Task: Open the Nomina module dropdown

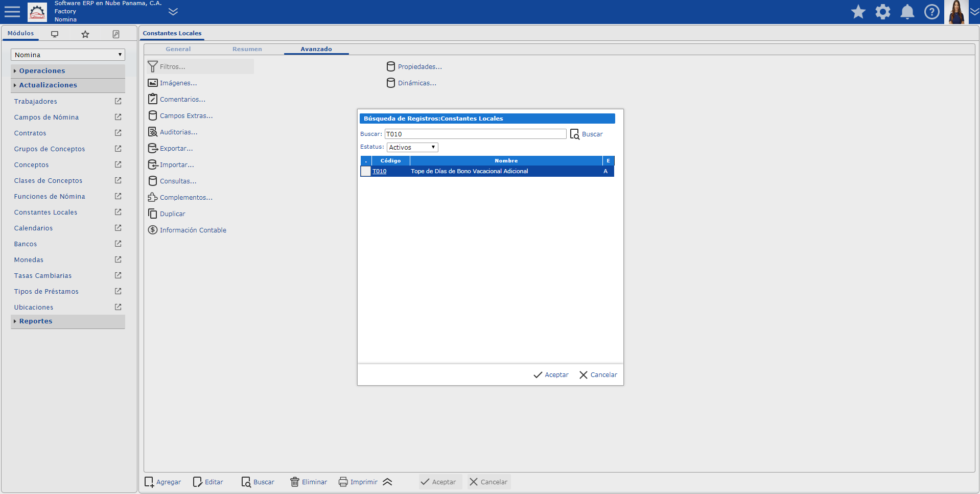Action: (68, 55)
